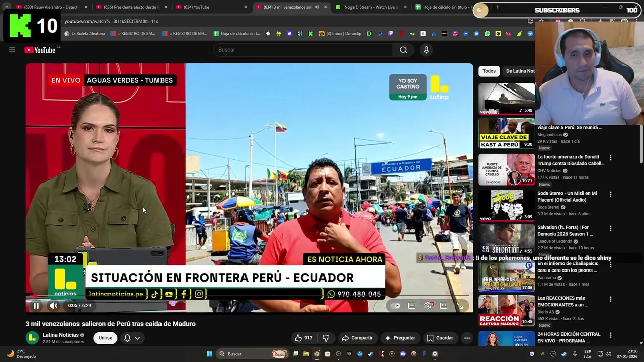Dislike the video
Viewport: 644px width, 362px height.
[x=326, y=338]
